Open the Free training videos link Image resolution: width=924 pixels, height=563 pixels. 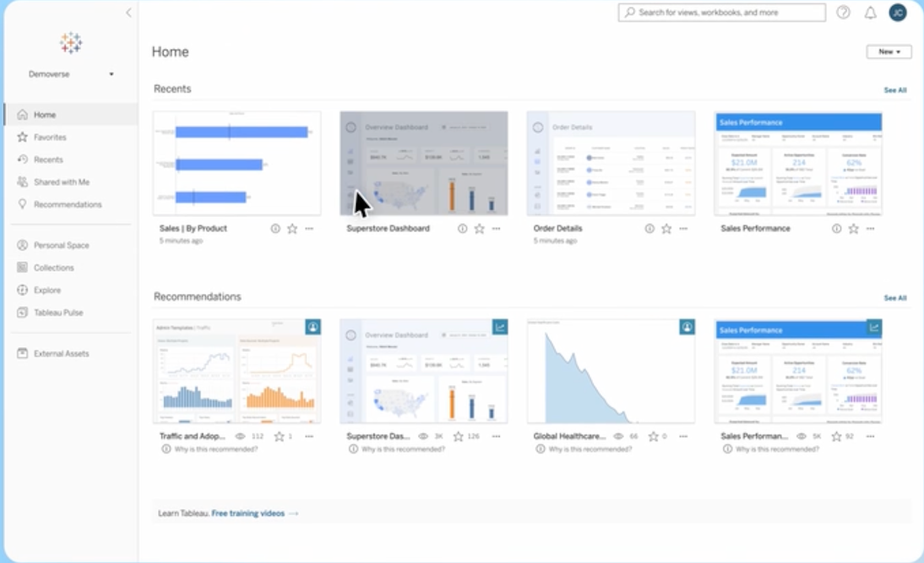[248, 513]
